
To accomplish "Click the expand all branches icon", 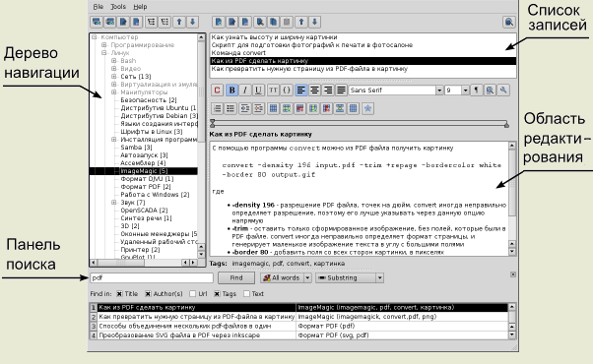I will pyautogui.click(x=152, y=22).
